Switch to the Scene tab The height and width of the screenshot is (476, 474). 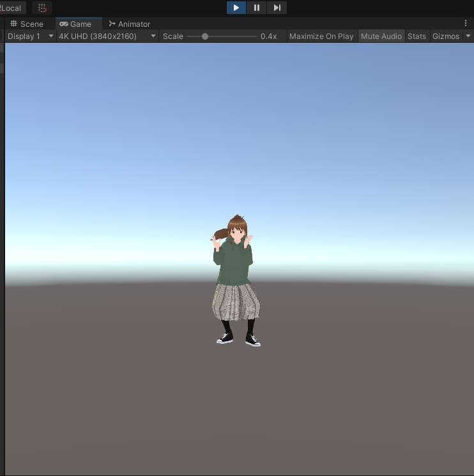click(x=27, y=24)
